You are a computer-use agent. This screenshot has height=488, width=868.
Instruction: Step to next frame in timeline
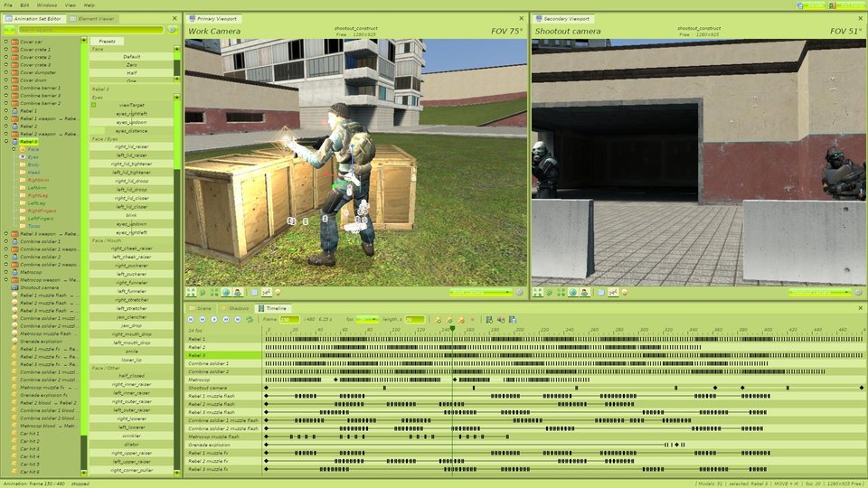226,319
